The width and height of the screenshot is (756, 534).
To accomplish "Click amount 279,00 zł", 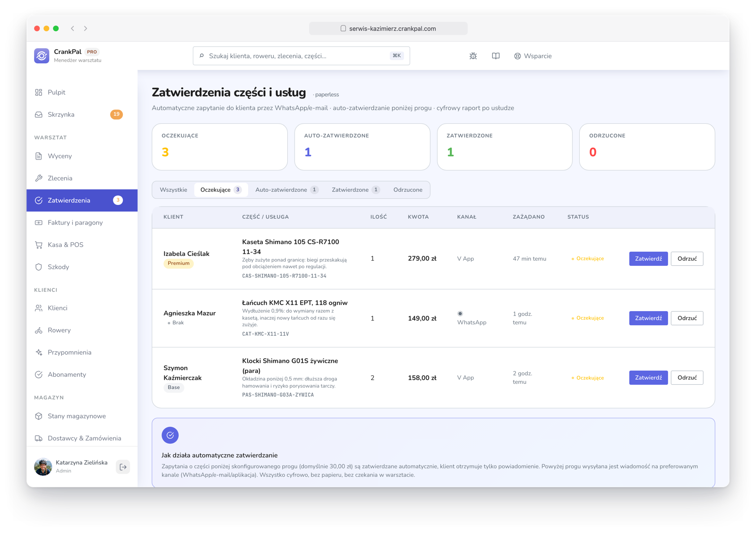I will click(x=422, y=259).
